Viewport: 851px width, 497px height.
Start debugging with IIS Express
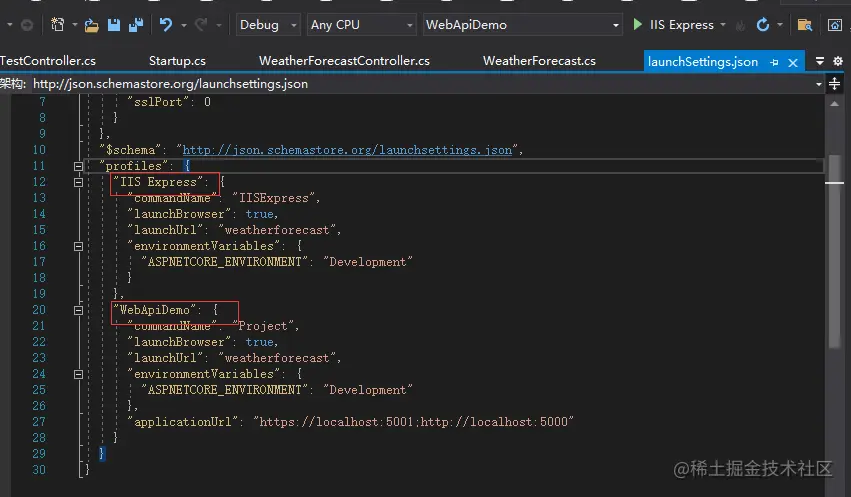tap(674, 25)
